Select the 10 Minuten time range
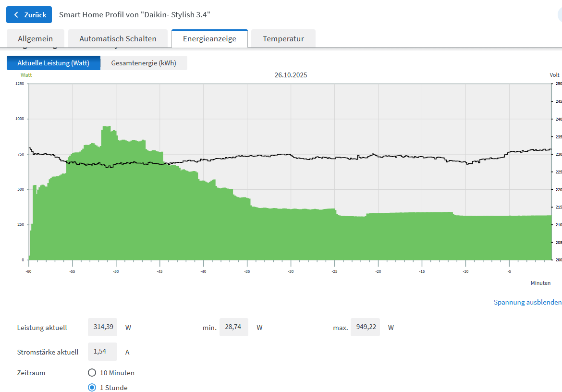This screenshot has width=562, height=392. click(x=92, y=373)
